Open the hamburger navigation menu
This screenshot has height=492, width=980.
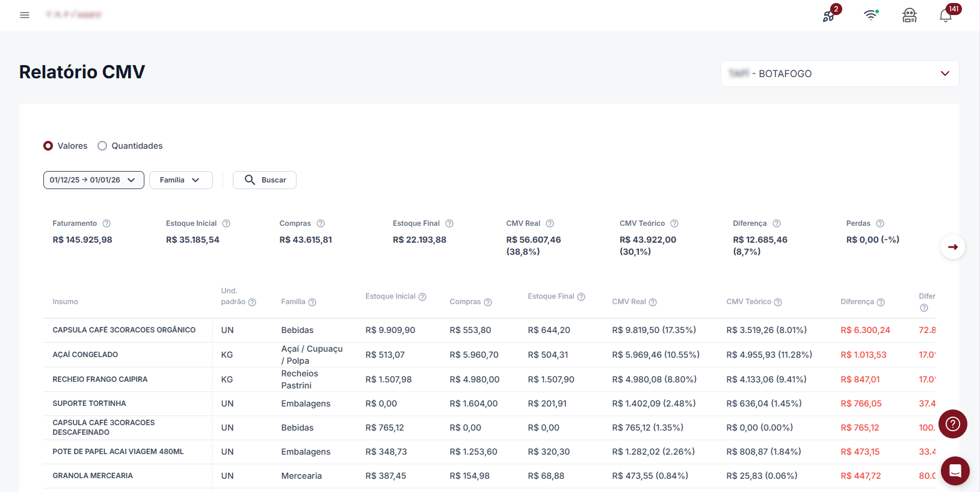pyautogui.click(x=25, y=15)
